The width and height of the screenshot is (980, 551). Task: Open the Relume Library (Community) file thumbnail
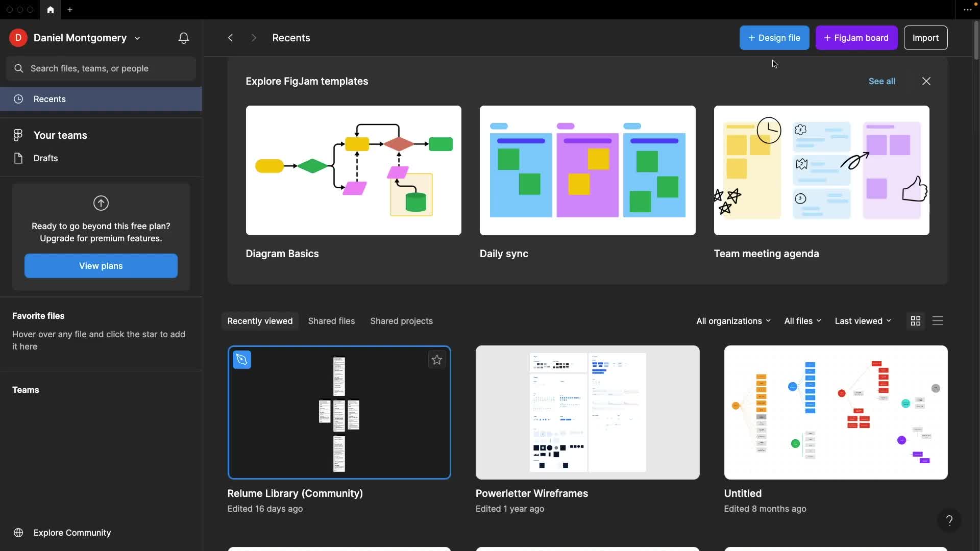[339, 413]
